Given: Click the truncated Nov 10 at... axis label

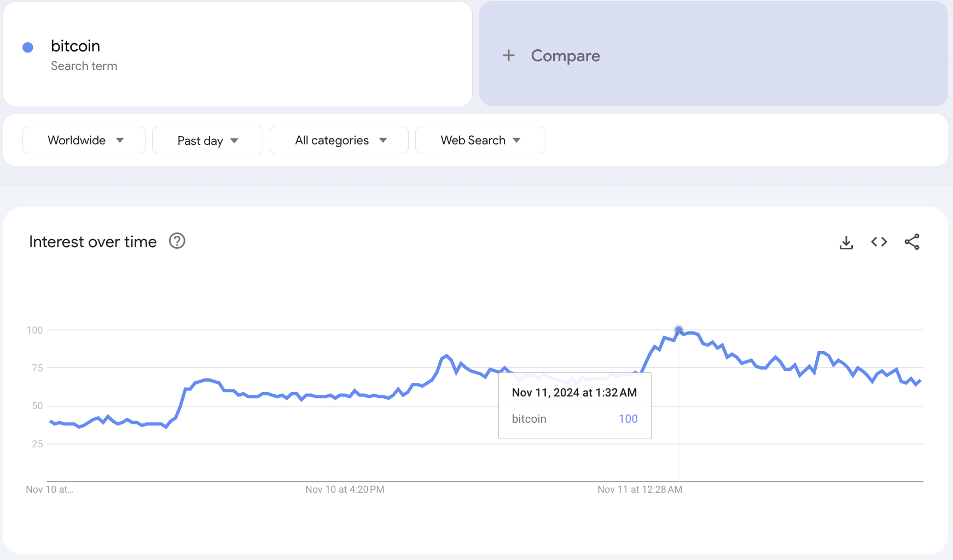Looking at the screenshot, I should click(x=49, y=489).
